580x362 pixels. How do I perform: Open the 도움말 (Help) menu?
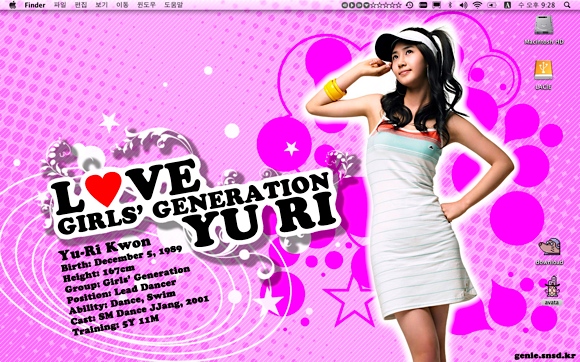pyautogui.click(x=173, y=5)
